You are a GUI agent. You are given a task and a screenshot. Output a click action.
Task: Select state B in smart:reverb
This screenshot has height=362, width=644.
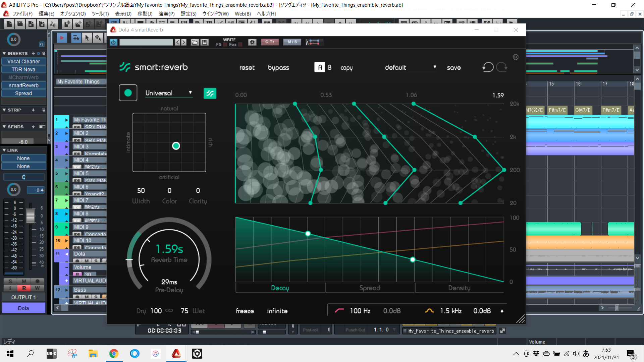click(x=329, y=67)
